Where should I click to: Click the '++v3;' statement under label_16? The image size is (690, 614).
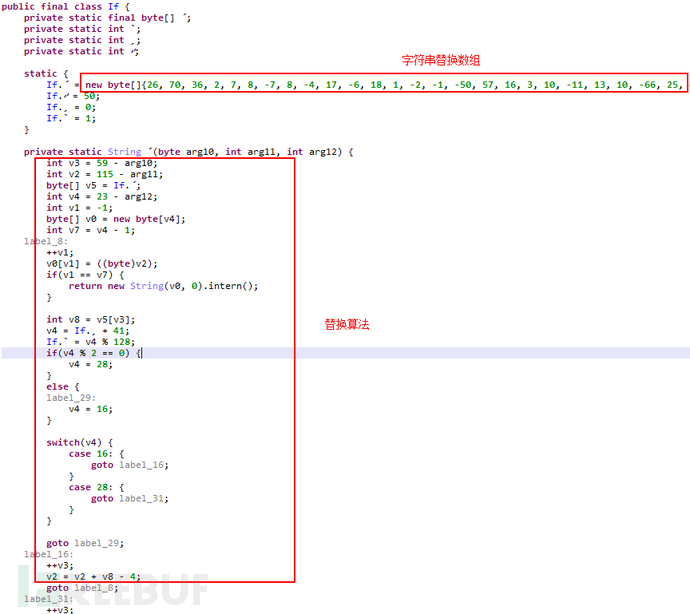60,566
